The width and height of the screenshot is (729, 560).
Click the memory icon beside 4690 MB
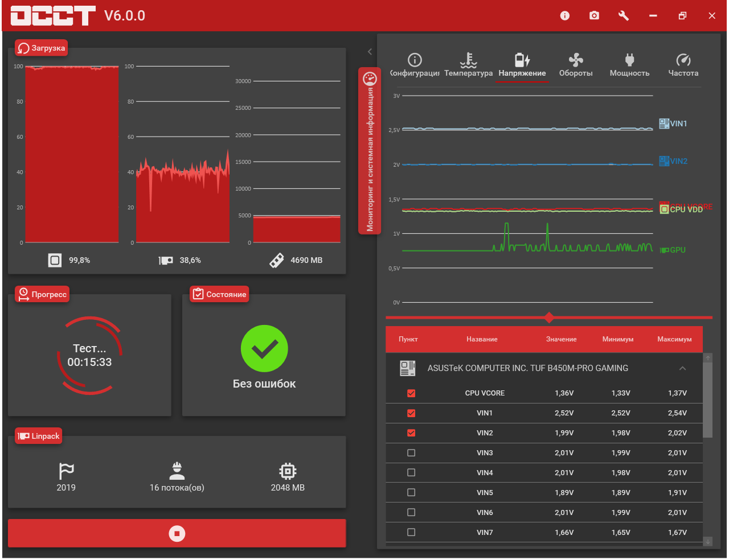point(277,260)
